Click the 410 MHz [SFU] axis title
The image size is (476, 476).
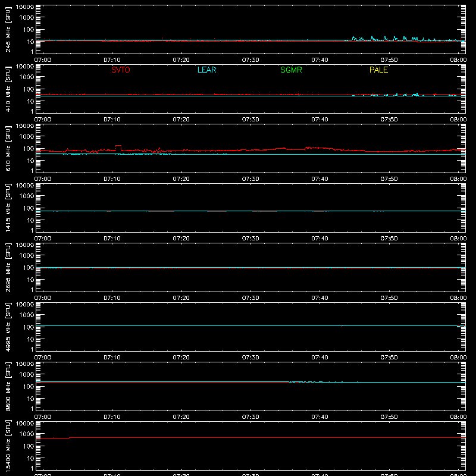pyautogui.click(x=8, y=89)
